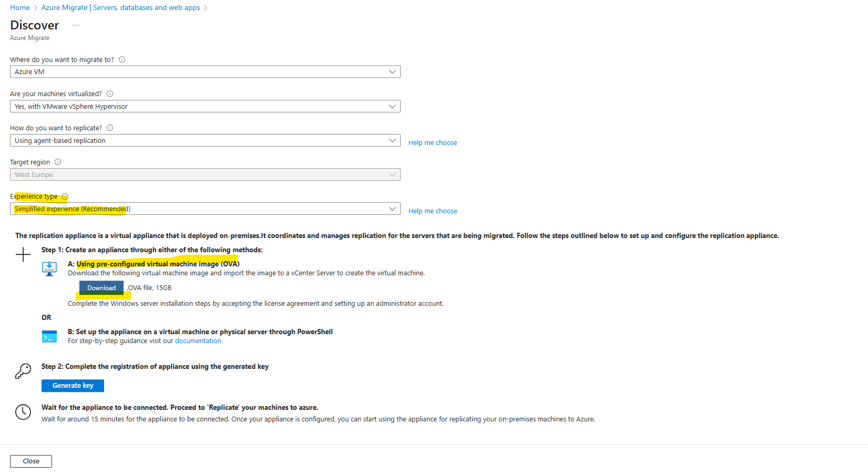The height and width of the screenshot is (475, 868).
Task: Show info for 'Where do you want to migrate to?'
Action: tap(122, 59)
